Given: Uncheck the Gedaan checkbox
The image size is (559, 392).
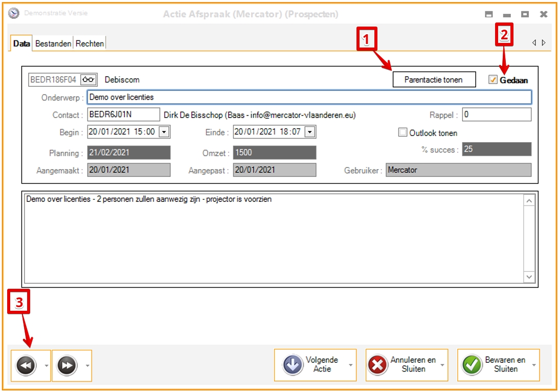Looking at the screenshot, I should pyautogui.click(x=493, y=80).
